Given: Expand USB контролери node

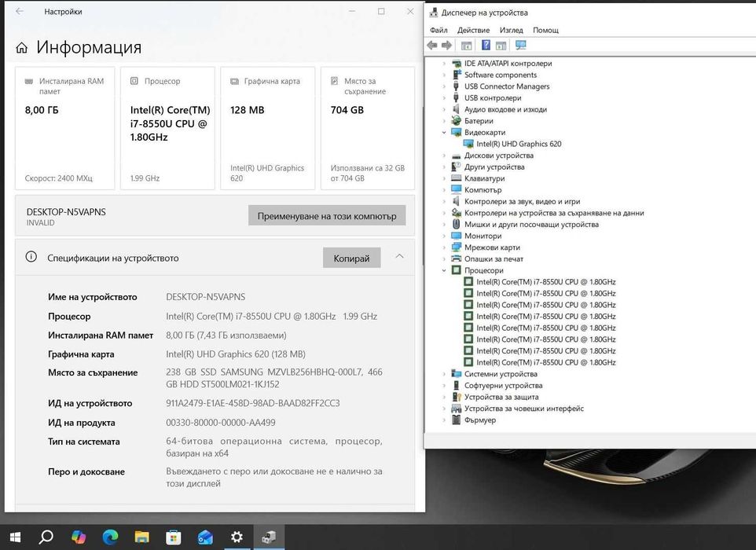Looking at the screenshot, I should 444,98.
